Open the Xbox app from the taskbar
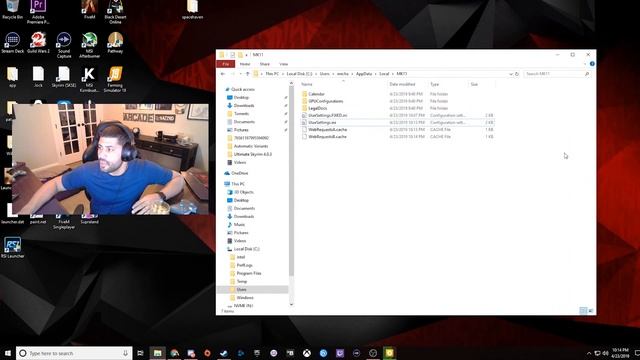 (x=307, y=353)
